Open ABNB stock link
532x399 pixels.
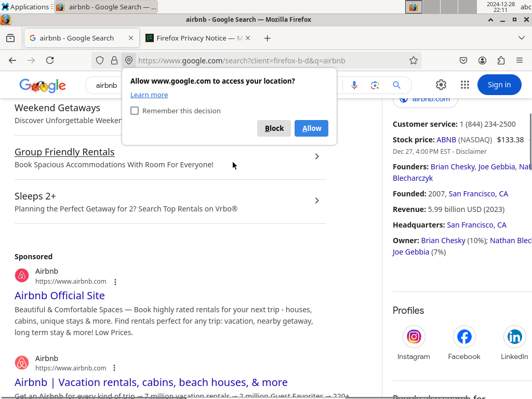(446, 140)
